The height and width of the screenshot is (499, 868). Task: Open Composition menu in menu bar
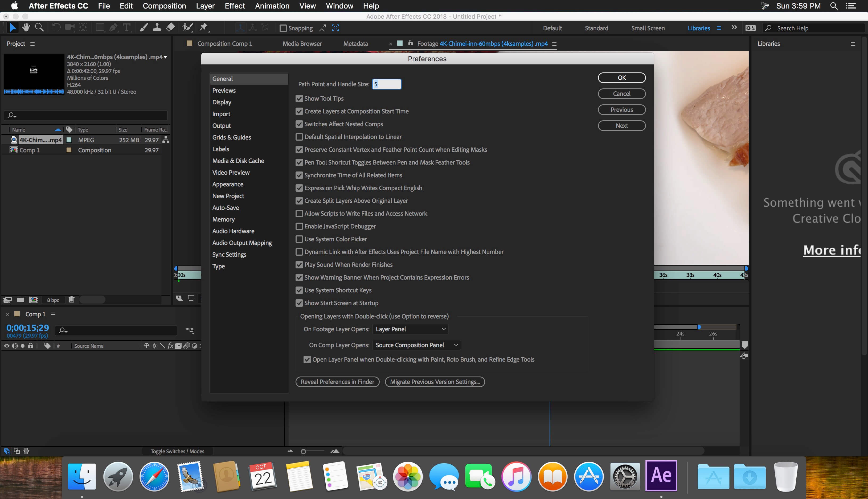tap(165, 6)
